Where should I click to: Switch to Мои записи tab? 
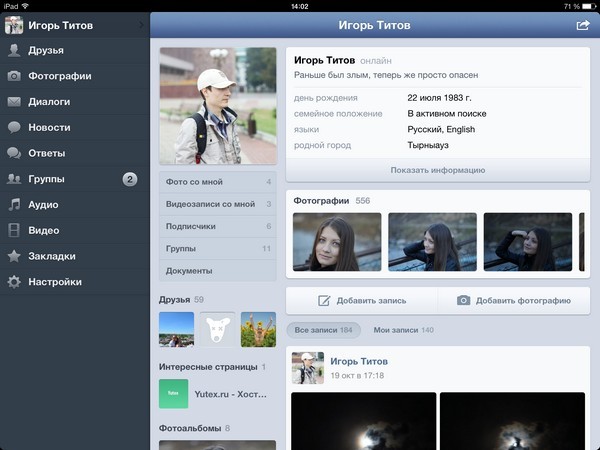pos(403,330)
